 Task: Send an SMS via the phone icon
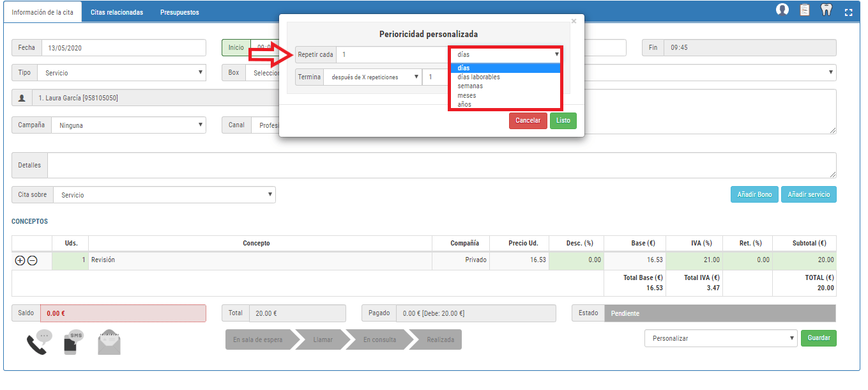coord(74,342)
